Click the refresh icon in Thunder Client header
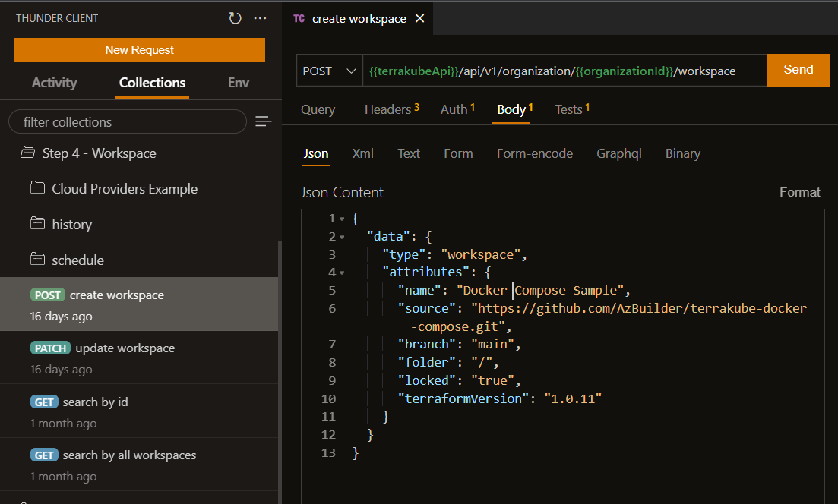838x504 pixels. [236, 18]
